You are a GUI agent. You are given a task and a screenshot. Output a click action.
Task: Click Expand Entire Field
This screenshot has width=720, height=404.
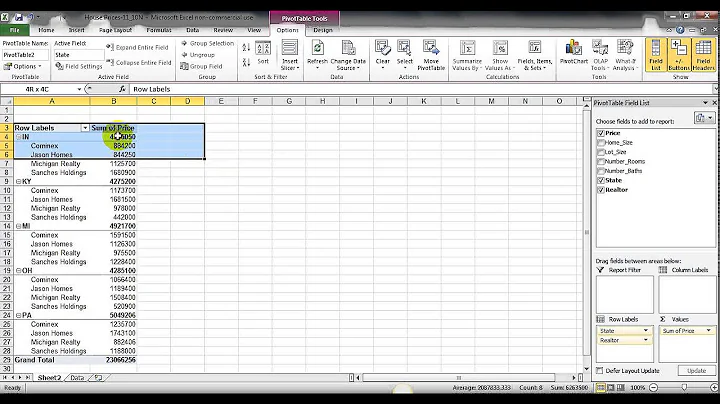(x=137, y=47)
